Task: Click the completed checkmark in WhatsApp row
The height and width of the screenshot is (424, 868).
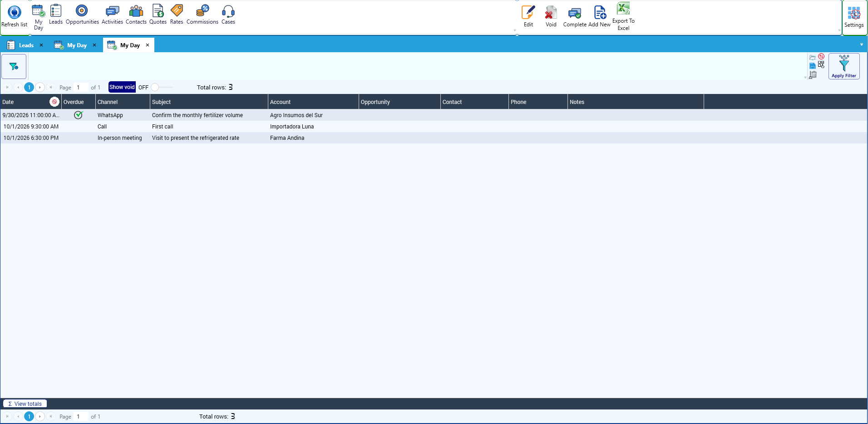Action: point(79,115)
